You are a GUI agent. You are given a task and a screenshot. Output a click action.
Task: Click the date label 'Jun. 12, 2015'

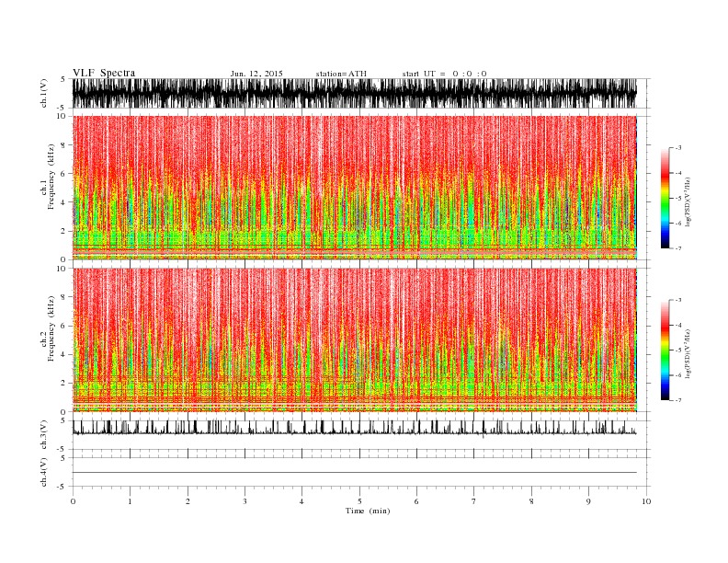256,74
